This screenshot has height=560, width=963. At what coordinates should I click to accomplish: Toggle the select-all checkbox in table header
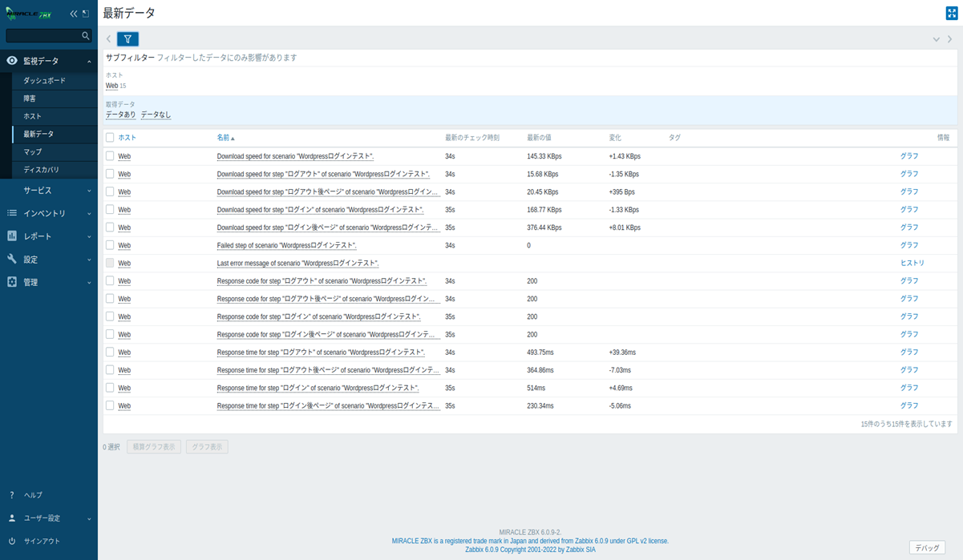[x=110, y=138]
